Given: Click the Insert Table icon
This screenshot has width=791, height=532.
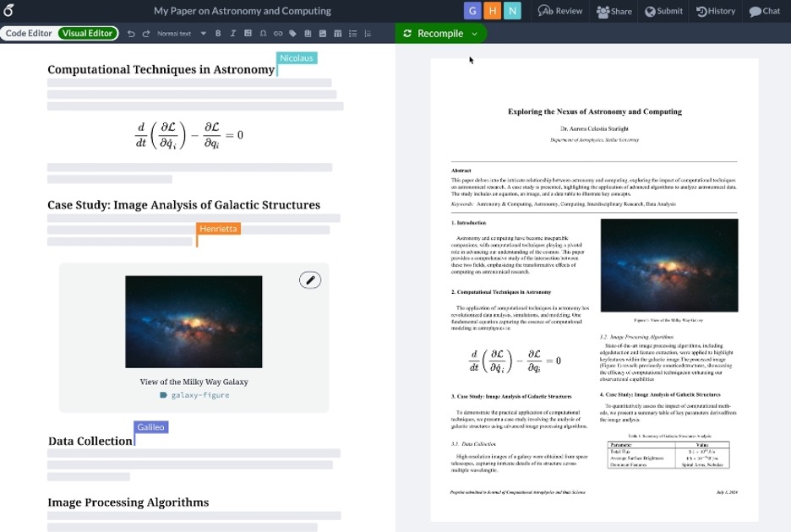Looking at the screenshot, I should (338, 34).
